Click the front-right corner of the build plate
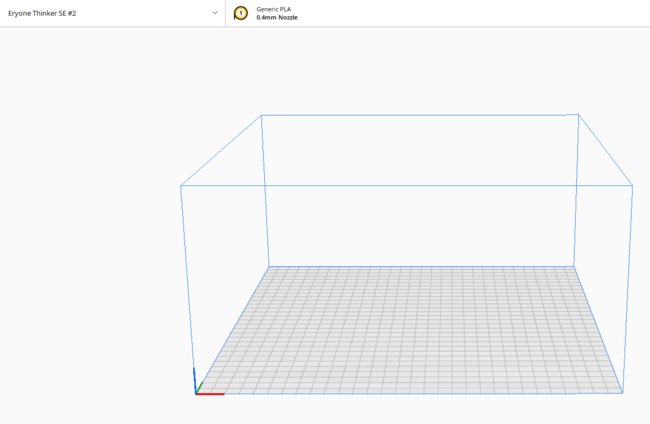 point(622,392)
